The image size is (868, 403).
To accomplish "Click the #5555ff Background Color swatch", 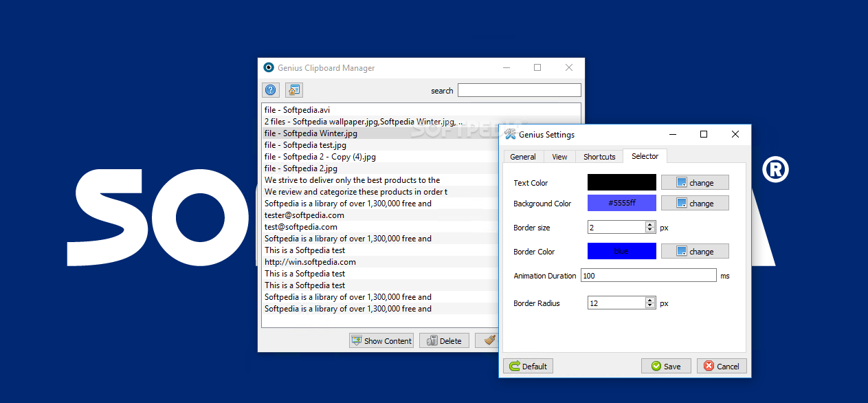I will tap(622, 203).
